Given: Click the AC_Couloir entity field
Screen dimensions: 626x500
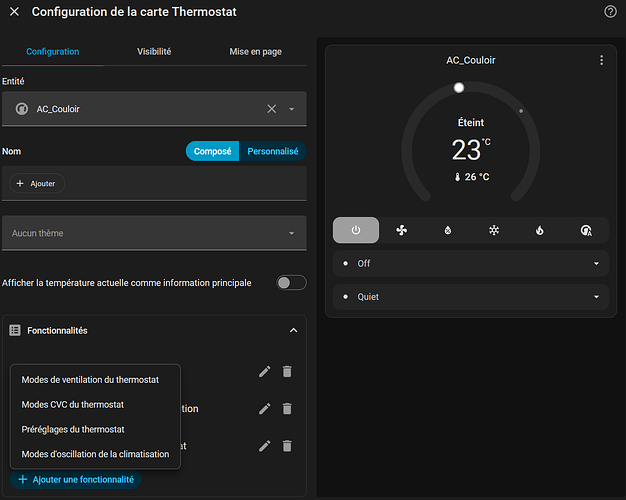Looking at the screenshot, I should click(154, 109).
